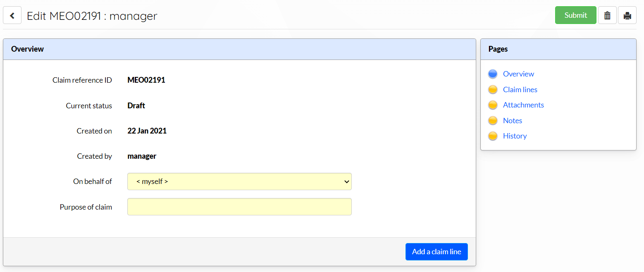The width and height of the screenshot is (644, 272).
Task: Open the Attachments page link
Action: click(x=523, y=105)
